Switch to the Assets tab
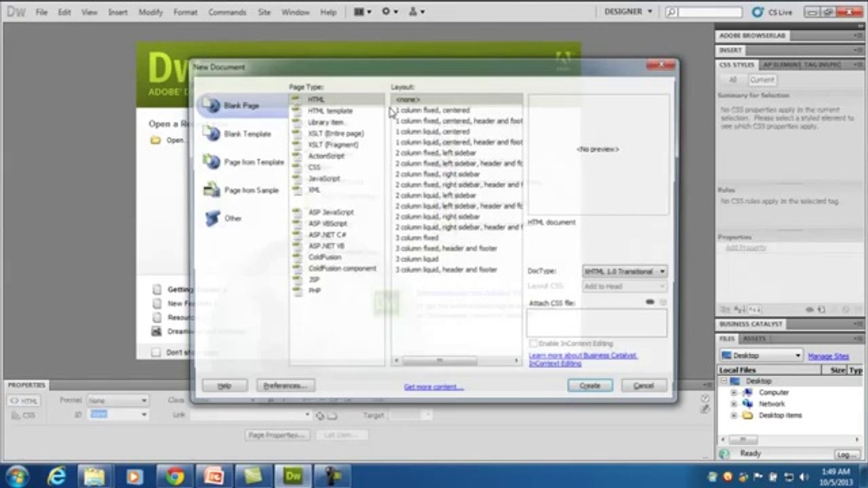This screenshot has width=868, height=488. tap(754, 338)
